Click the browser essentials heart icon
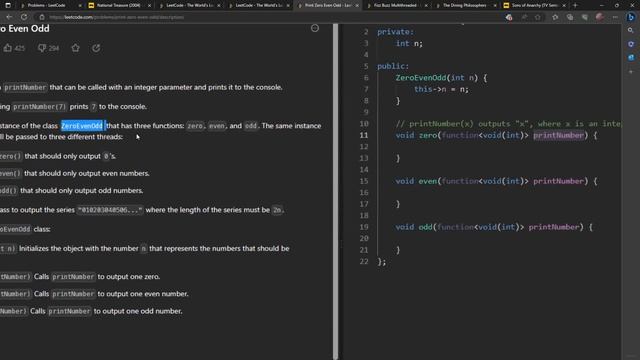The image size is (640, 360). 585,17
